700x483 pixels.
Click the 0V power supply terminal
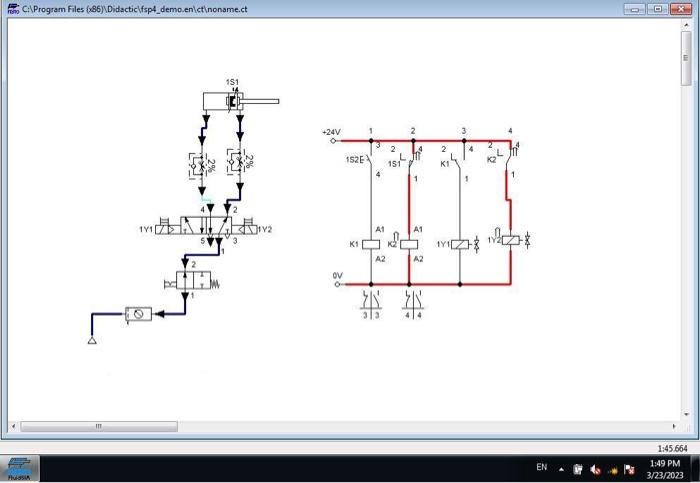(338, 284)
